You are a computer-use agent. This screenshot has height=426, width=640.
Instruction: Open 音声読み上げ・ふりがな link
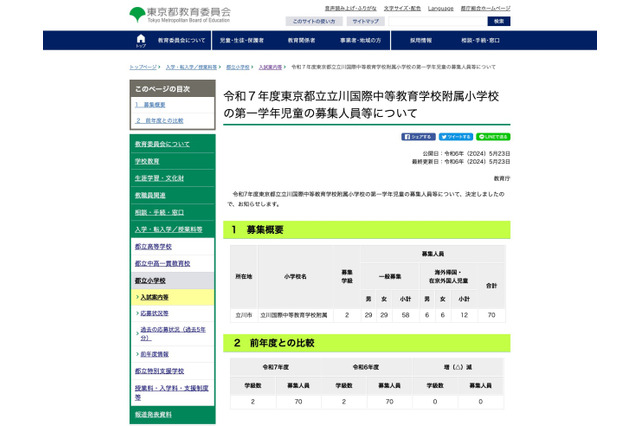point(351,8)
